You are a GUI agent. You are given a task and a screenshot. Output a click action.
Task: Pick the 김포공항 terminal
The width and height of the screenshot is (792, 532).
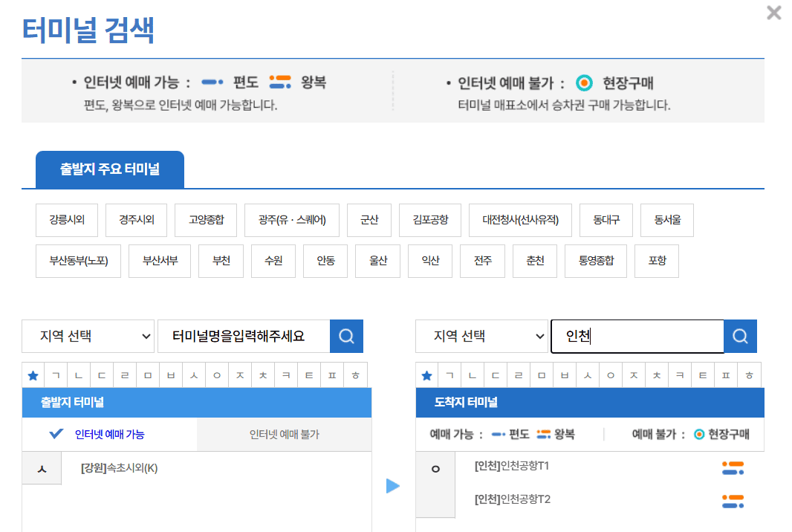click(430, 220)
